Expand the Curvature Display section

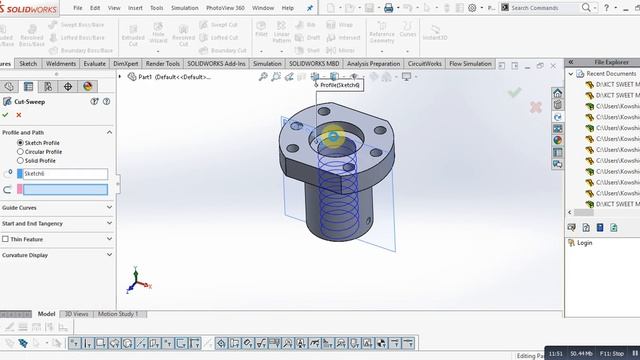109,255
